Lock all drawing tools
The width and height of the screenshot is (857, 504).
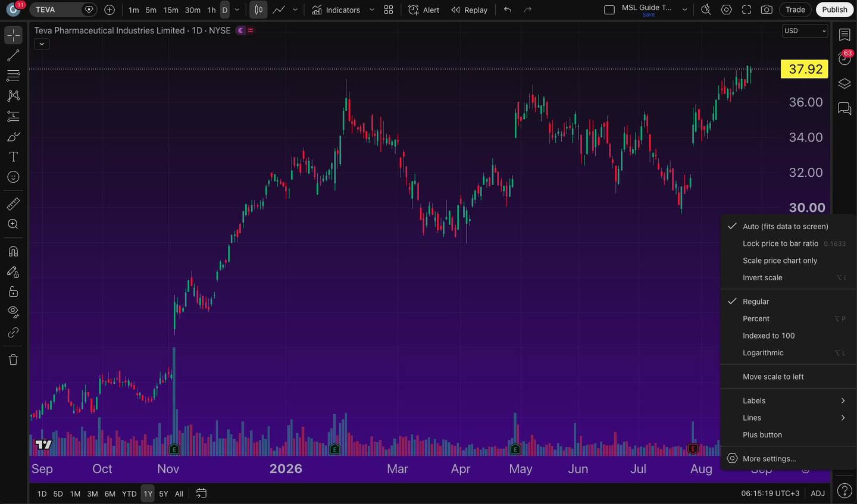[13, 292]
